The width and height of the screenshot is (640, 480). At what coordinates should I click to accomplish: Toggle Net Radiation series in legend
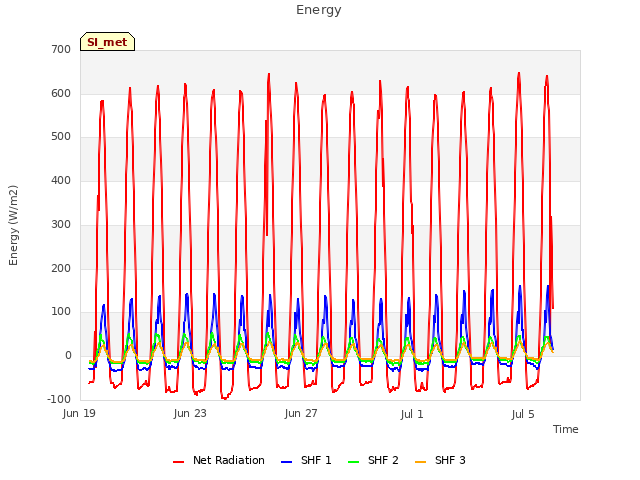point(219,460)
